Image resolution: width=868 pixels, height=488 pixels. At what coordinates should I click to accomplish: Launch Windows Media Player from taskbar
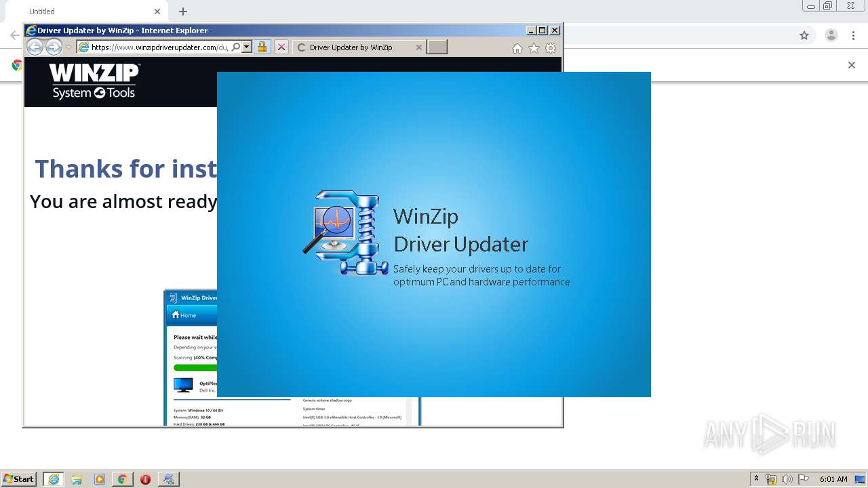100,479
